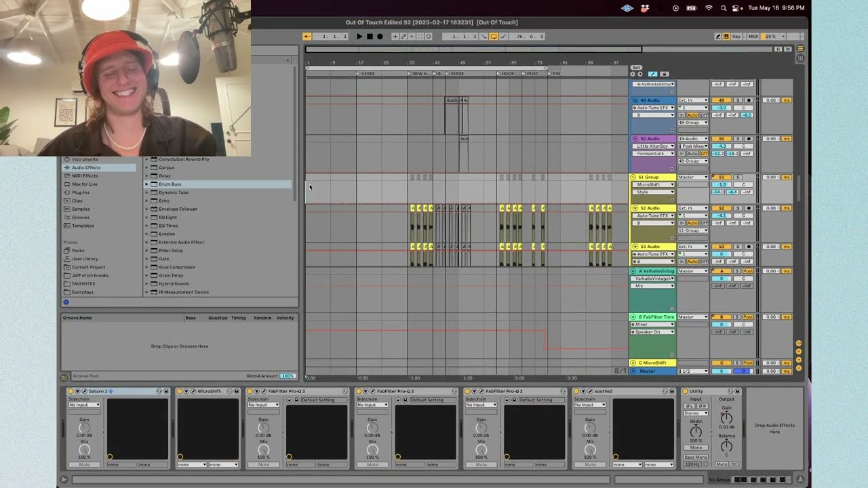Screen dimensions: 868x488
Task: Toggle Utility device on/off
Action: point(685,391)
